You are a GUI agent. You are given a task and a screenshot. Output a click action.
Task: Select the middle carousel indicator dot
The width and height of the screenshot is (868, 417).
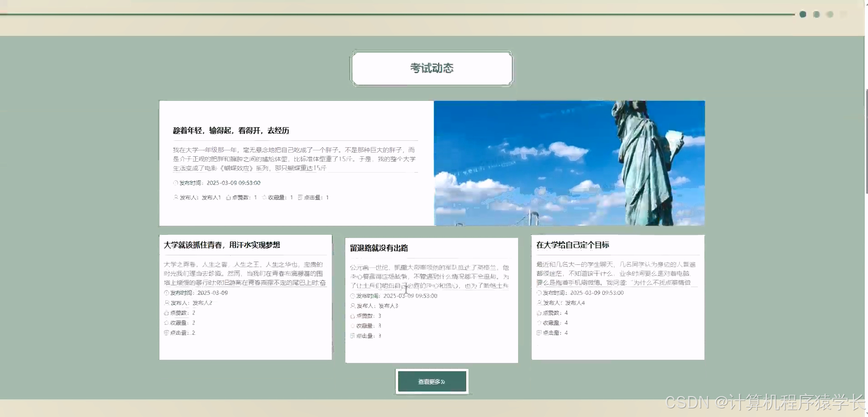tap(816, 14)
